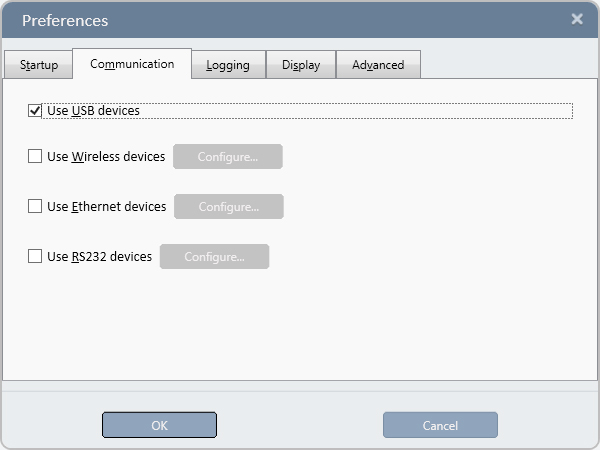Click Configure button for Ethernet devices
This screenshot has width=600, height=450.
point(229,206)
